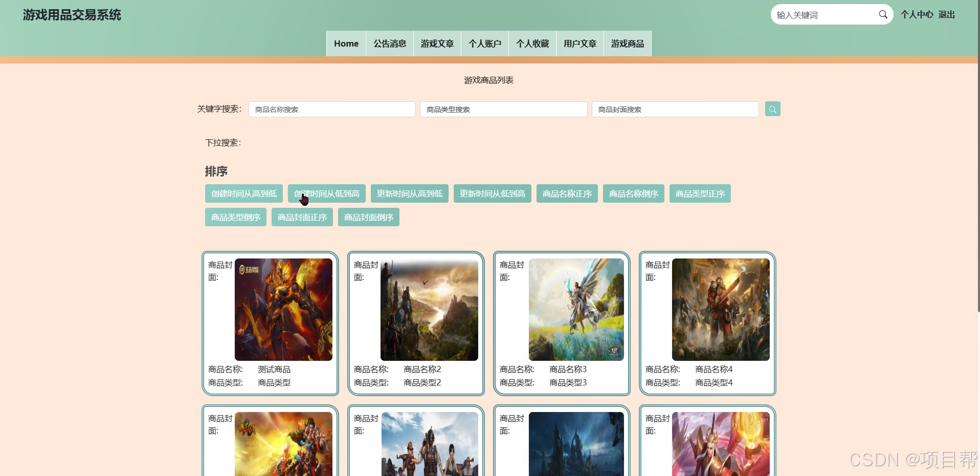Click the product name text 商品名称2
This screenshot has height=476, width=980.
[x=422, y=370]
